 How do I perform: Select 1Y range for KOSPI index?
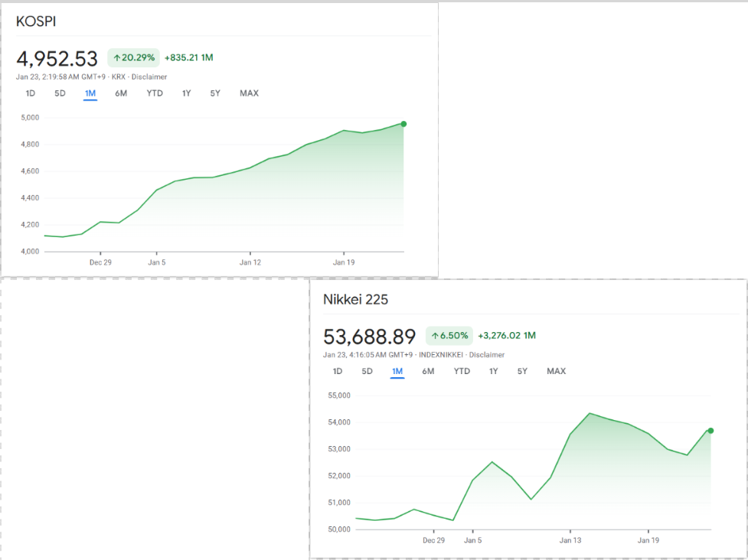[186, 93]
